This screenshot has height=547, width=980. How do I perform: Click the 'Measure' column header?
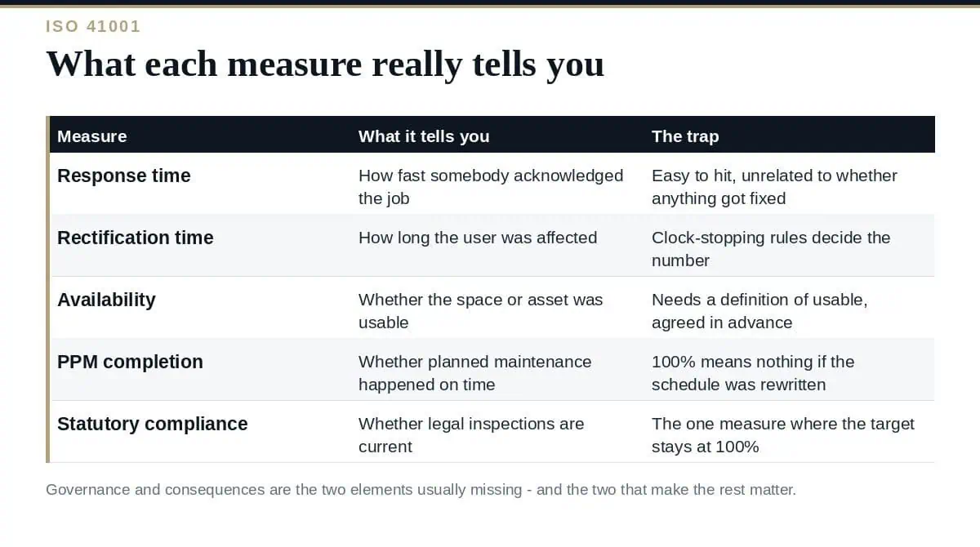coord(92,136)
